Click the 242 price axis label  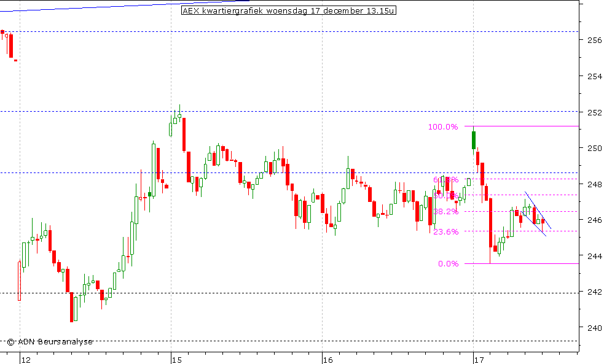594,292
